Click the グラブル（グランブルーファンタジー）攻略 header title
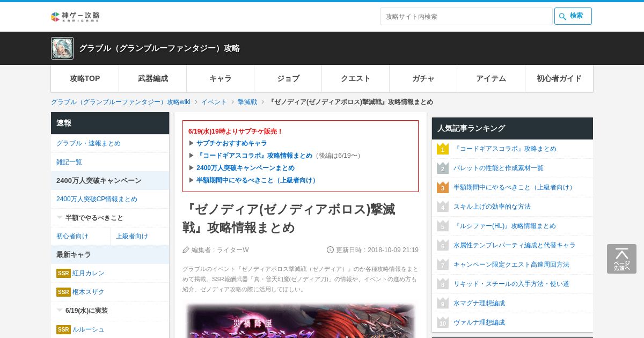The image size is (644, 338). point(159,48)
